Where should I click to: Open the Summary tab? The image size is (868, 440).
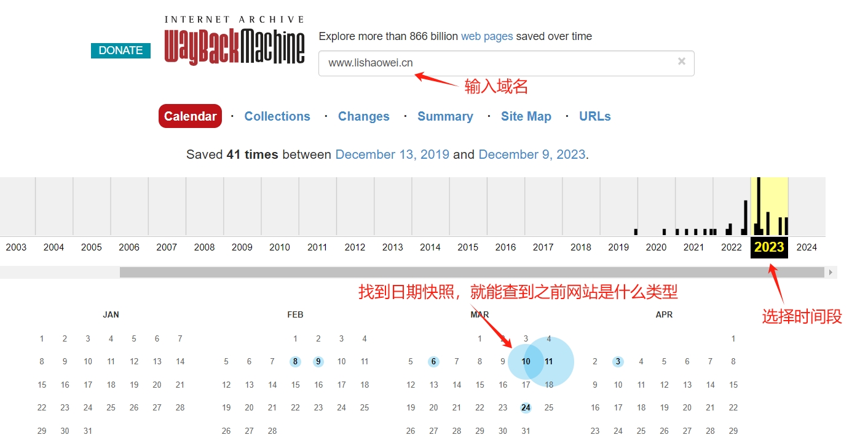point(445,116)
